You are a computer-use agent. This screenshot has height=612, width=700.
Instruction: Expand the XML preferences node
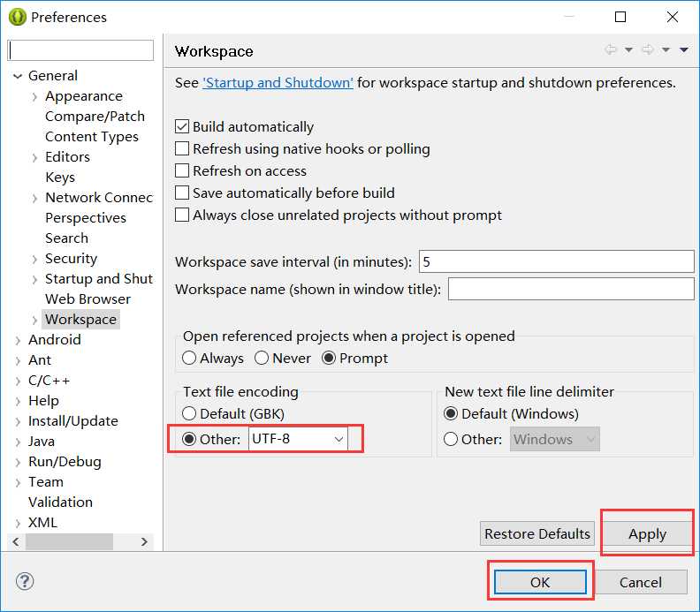tap(18, 523)
